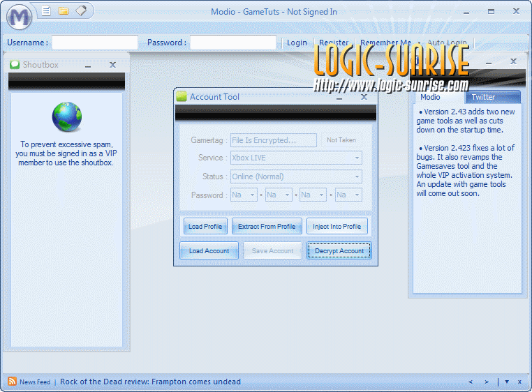The height and width of the screenshot is (392, 532).
Task: Close the main Modio window
Action: click(516, 11)
